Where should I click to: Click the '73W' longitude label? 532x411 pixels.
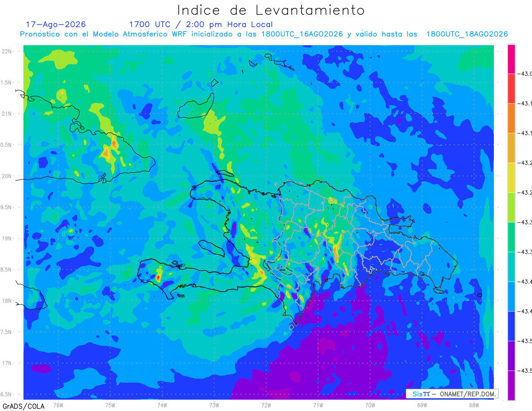coord(214,405)
